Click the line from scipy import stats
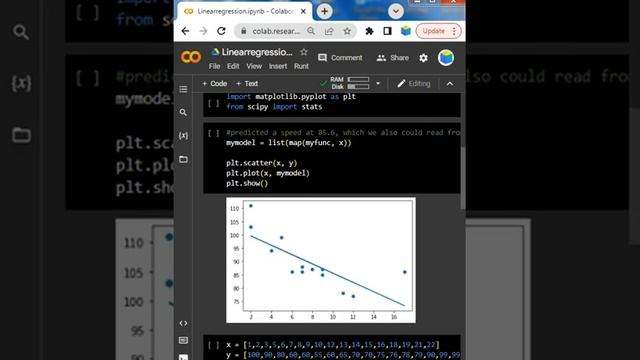Screen dimensions: 640x360 (274, 107)
